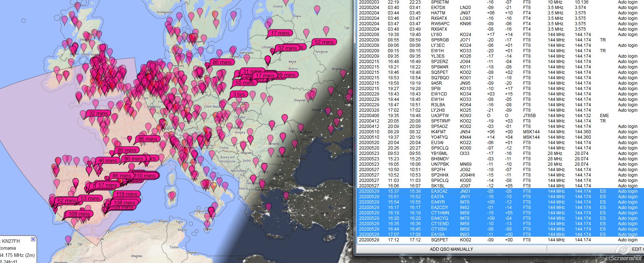Open the "52 mins" map marker
Image resolution: width=644 pixels, height=263 pixels.
324,42
